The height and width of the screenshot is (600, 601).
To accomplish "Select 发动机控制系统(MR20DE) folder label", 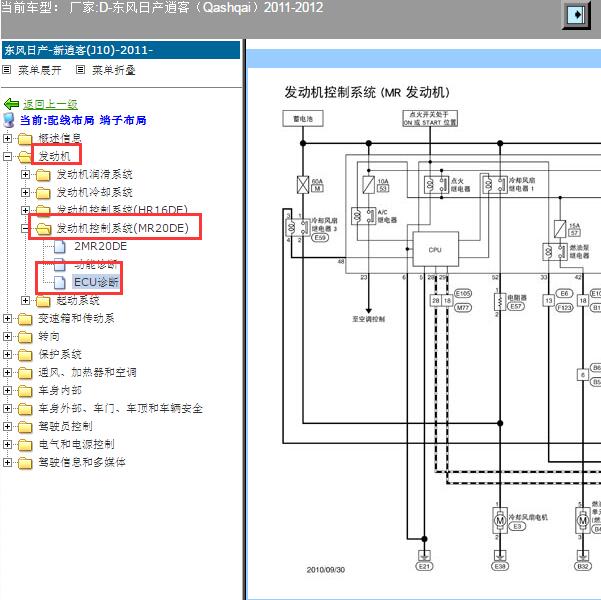I will (x=123, y=228).
